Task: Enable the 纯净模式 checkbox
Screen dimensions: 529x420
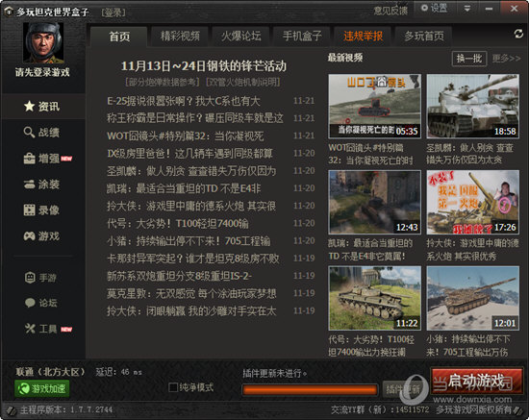Action: 173,387
